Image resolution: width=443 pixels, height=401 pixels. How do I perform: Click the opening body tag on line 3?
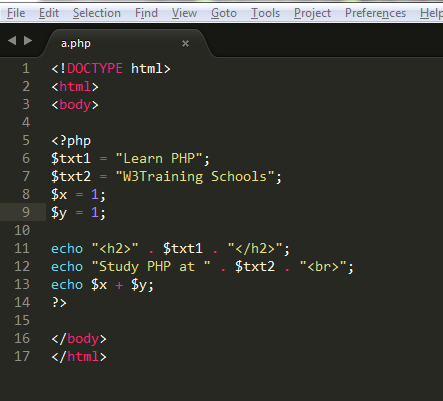click(x=75, y=105)
